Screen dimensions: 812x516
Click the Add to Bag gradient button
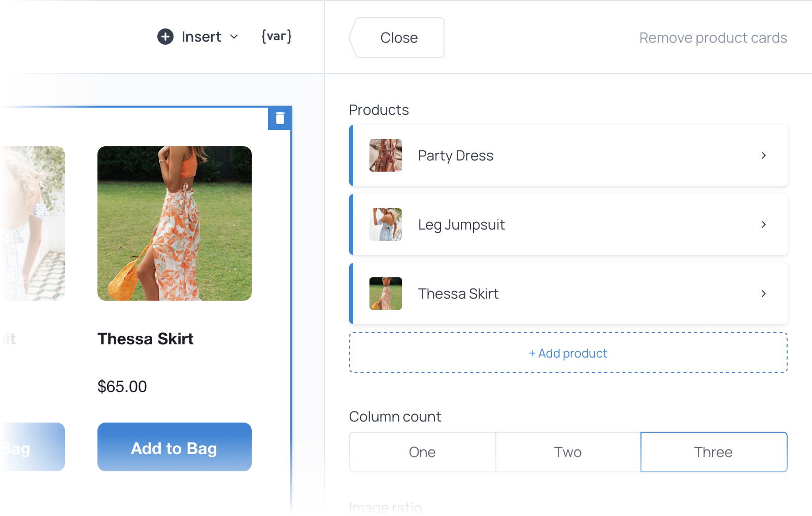(175, 448)
